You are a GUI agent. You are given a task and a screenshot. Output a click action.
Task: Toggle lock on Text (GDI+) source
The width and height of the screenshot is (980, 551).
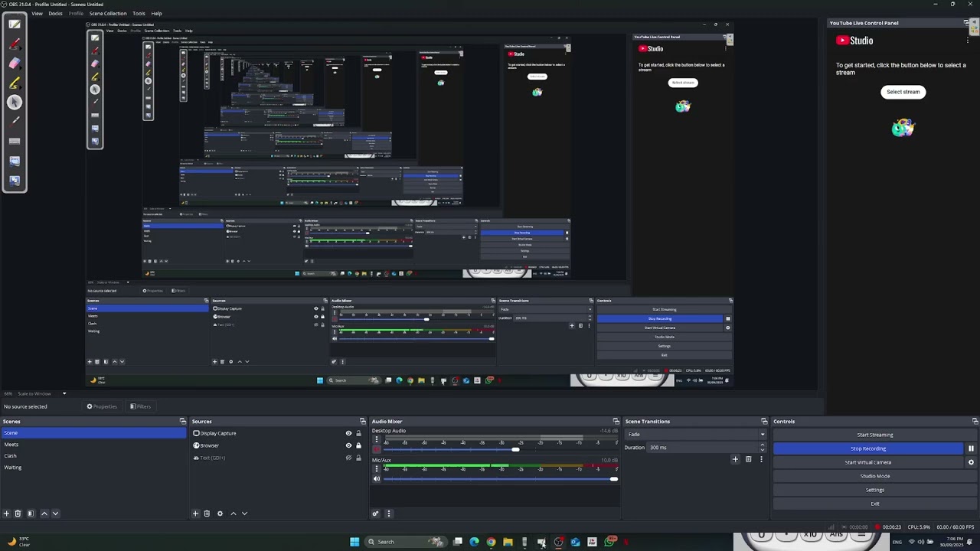(x=358, y=458)
